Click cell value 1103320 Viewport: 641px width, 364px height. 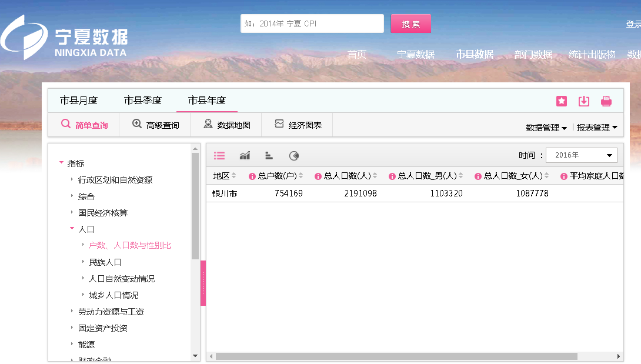(446, 193)
